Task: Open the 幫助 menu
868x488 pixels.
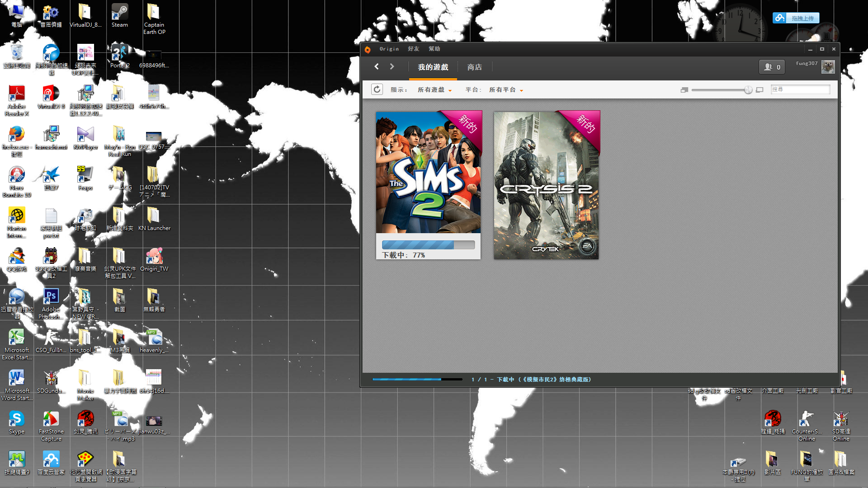Action: pos(434,49)
